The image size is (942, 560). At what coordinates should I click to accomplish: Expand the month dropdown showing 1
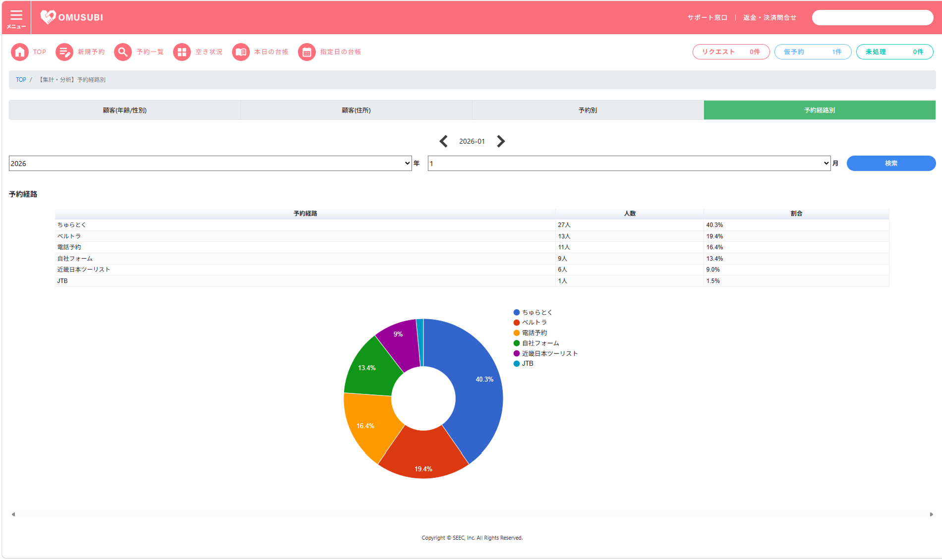(629, 164)
